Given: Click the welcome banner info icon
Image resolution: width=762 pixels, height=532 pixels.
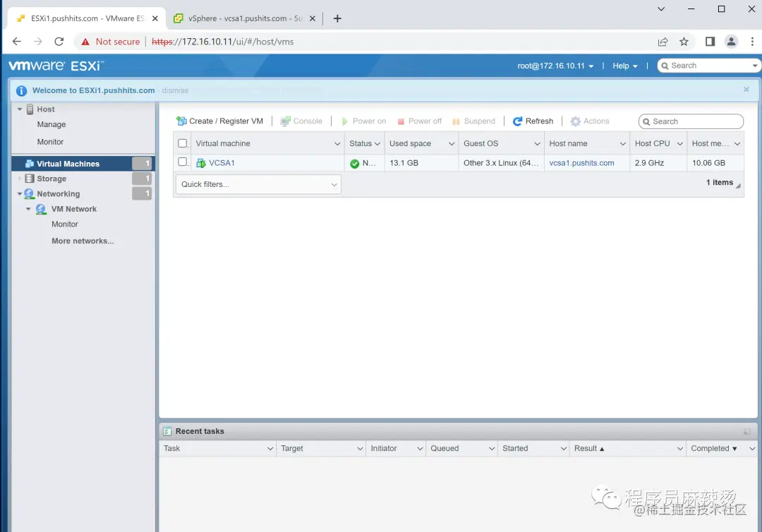Looking at the screenshot, I should (21, 90).
